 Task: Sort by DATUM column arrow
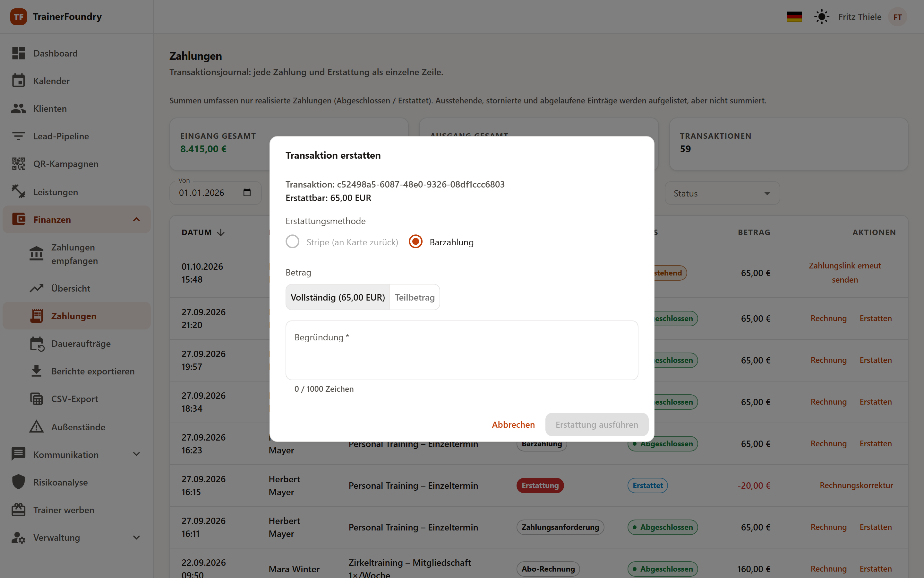pos(221,232)
